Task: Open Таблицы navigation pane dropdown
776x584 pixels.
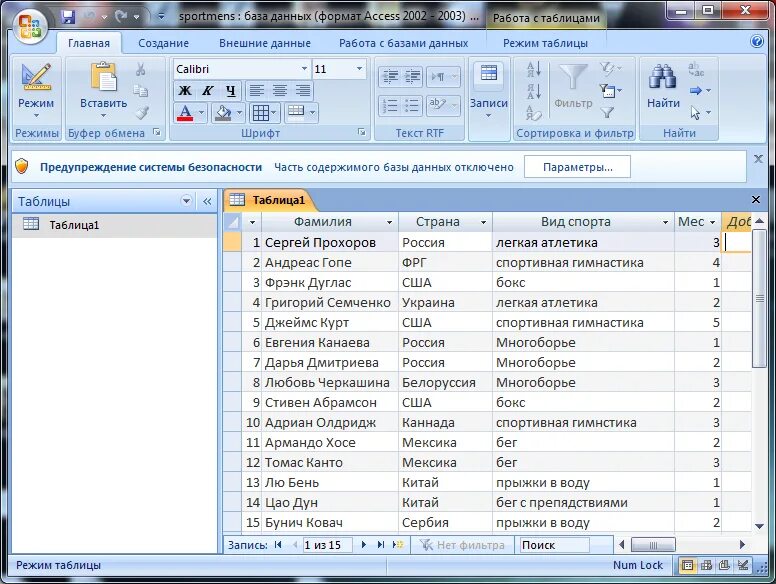Action: tap(186, 201)
